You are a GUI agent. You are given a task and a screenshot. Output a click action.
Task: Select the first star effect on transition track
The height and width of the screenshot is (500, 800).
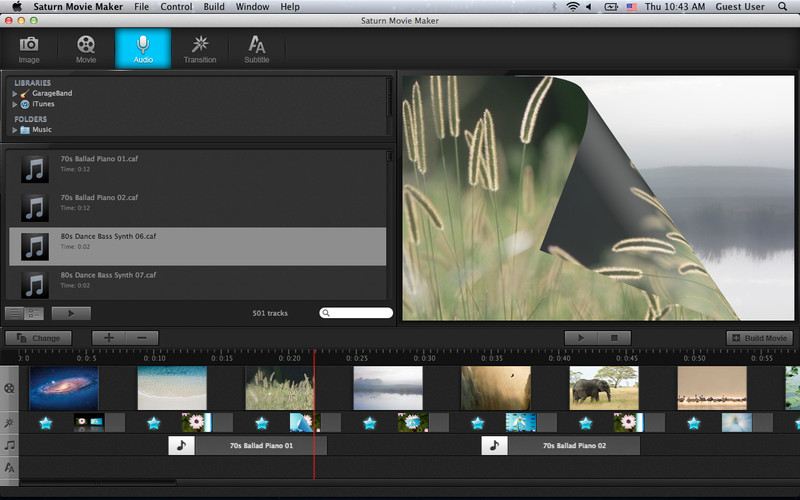46,423
